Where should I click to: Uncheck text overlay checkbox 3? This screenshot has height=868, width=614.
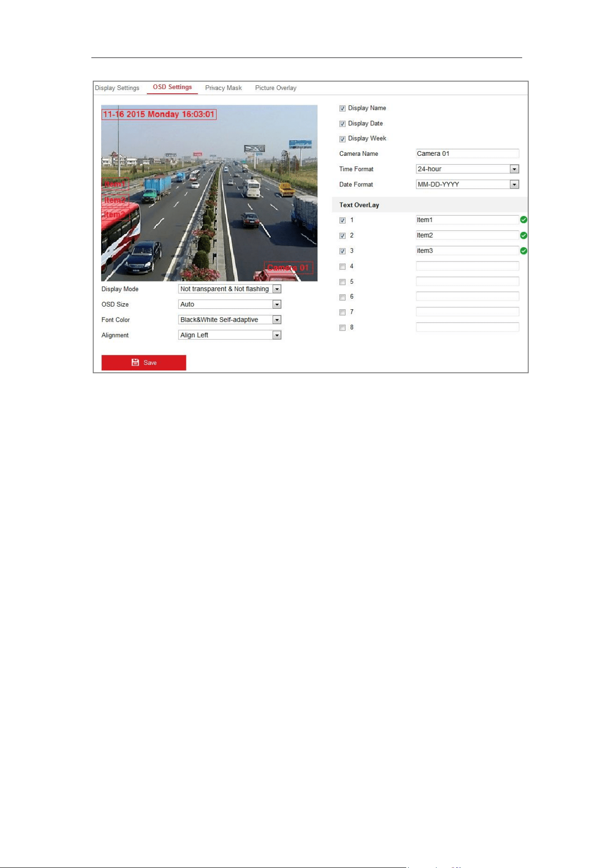click(342, 251)
